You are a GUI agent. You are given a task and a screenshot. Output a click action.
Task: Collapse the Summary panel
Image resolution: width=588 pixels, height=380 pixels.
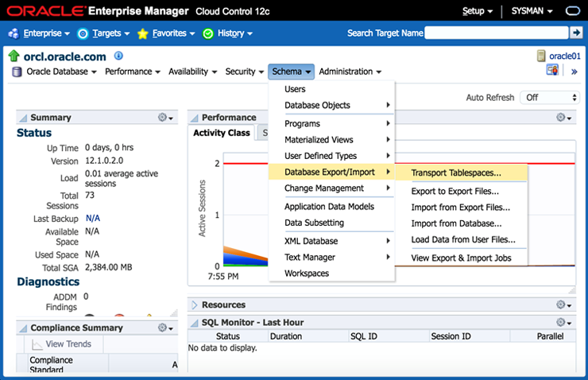[x=22, y=118]
